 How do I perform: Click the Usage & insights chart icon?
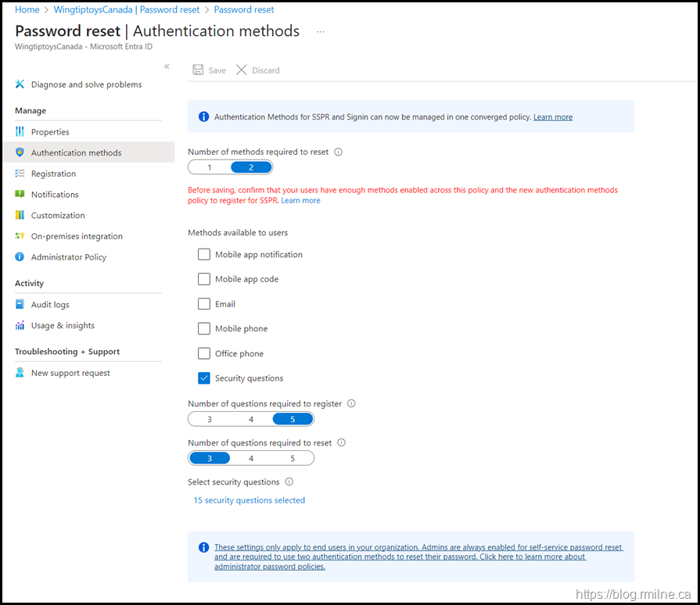point(20,325)
